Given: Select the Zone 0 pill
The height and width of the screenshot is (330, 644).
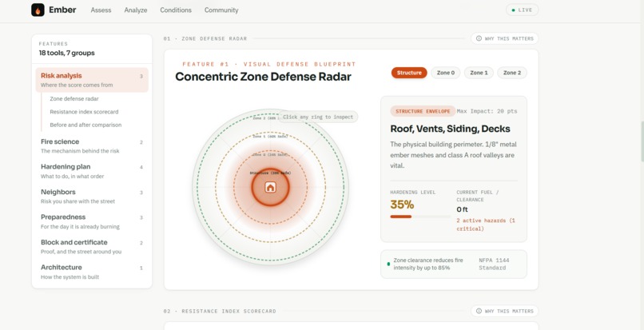Looking at the screenshot, I should click(x=446, y=73).
